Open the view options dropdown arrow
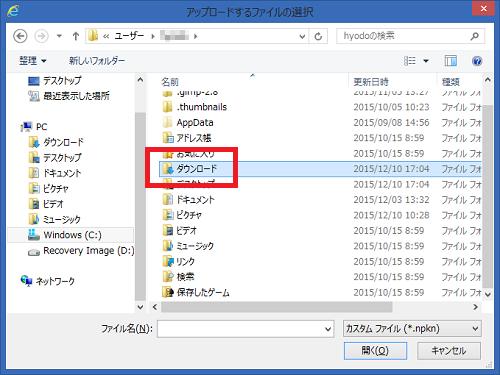This screenshot has height=375, width=500. 426,61
